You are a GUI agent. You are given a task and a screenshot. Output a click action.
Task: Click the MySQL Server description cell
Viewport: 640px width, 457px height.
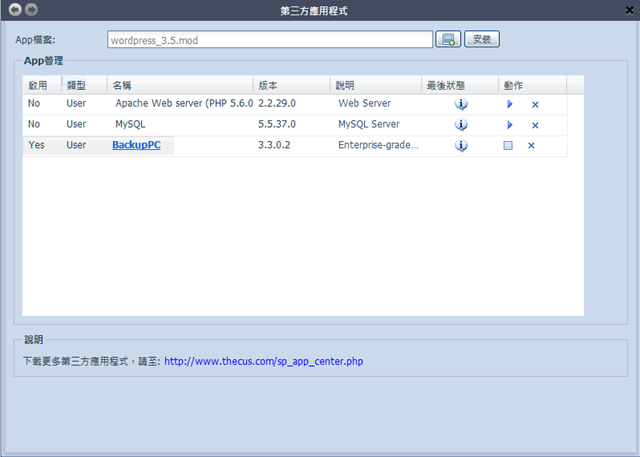point(369,124)
